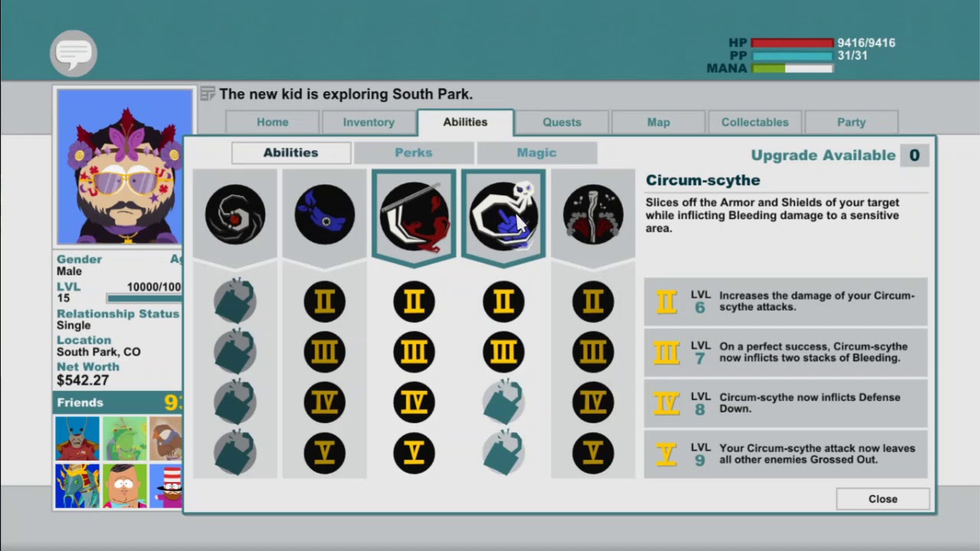
Task: Click level II upgrade under the staff ability
Action: coord(593,302)
